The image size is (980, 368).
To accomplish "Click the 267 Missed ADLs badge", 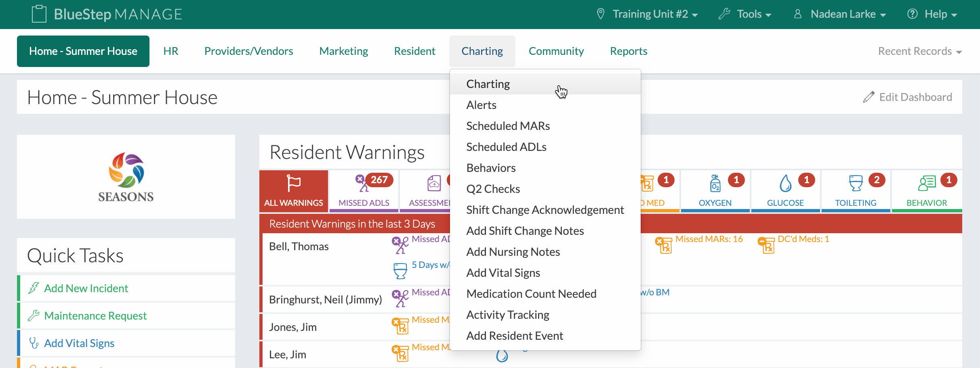I will [x=379, y=180].
